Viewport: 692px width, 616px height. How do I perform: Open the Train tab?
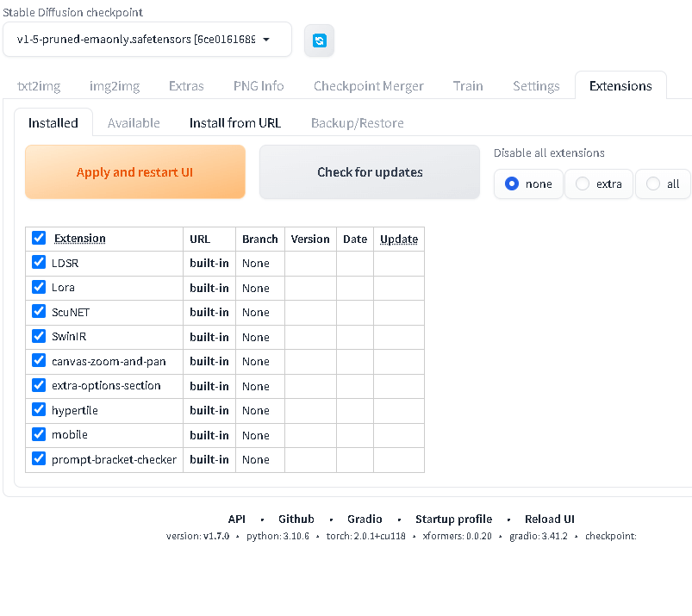click(468, 86)
